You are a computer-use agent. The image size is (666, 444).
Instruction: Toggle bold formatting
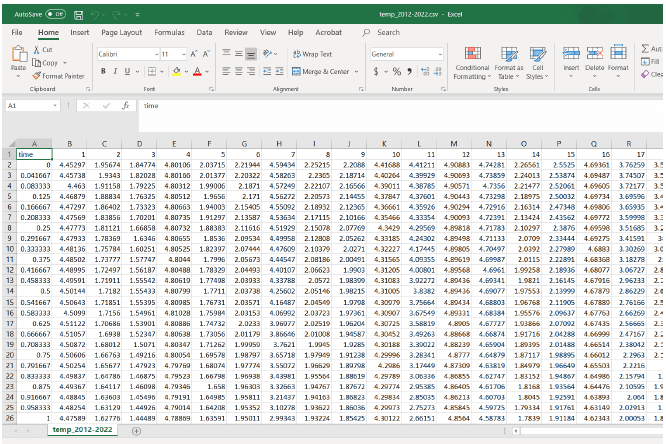click(103, 71)
